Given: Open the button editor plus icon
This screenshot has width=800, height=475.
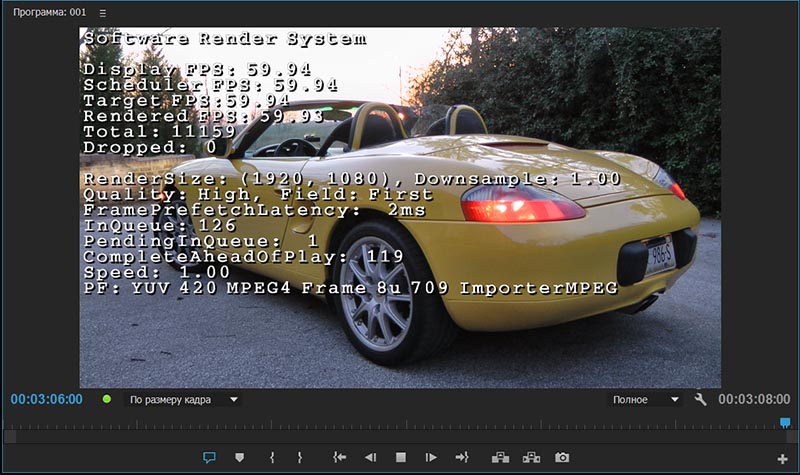Looking at the screenshot, I should click(x=782, y=459).
